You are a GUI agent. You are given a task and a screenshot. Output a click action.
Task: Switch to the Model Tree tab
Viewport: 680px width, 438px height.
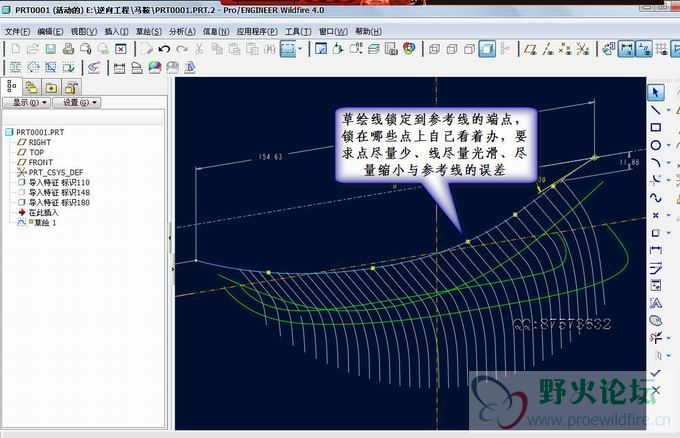[11, 87]
